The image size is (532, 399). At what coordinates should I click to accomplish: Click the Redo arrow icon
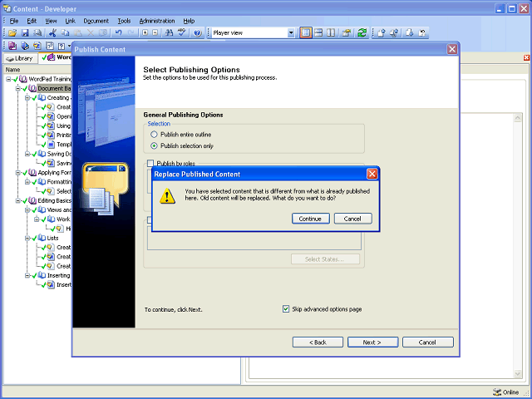point(131,33)
